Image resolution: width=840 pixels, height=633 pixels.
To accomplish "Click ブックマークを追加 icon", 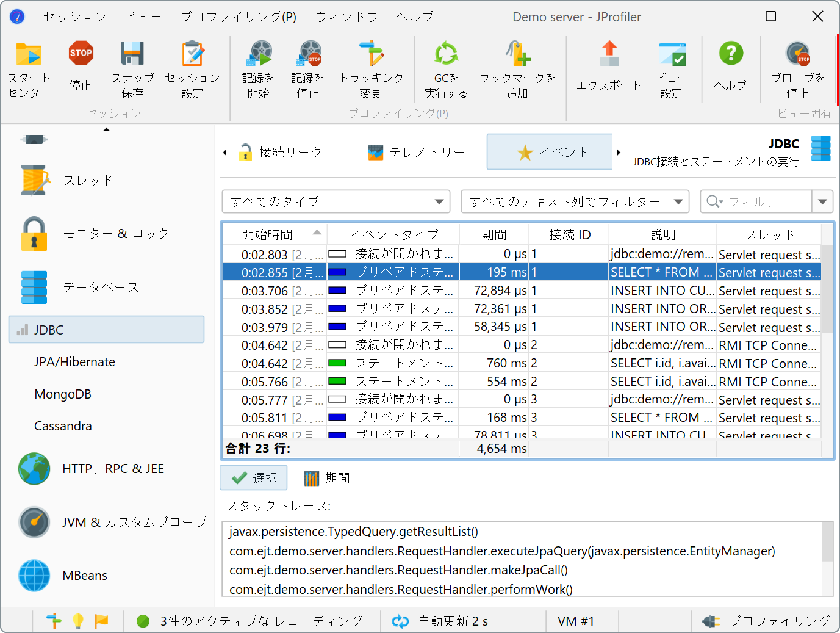I will point(517,54).
